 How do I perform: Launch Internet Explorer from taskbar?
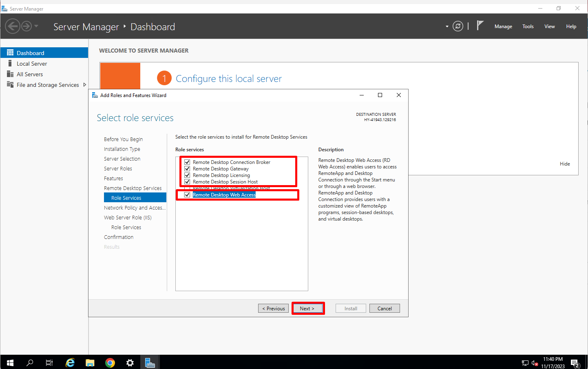(x=70, y=362)
